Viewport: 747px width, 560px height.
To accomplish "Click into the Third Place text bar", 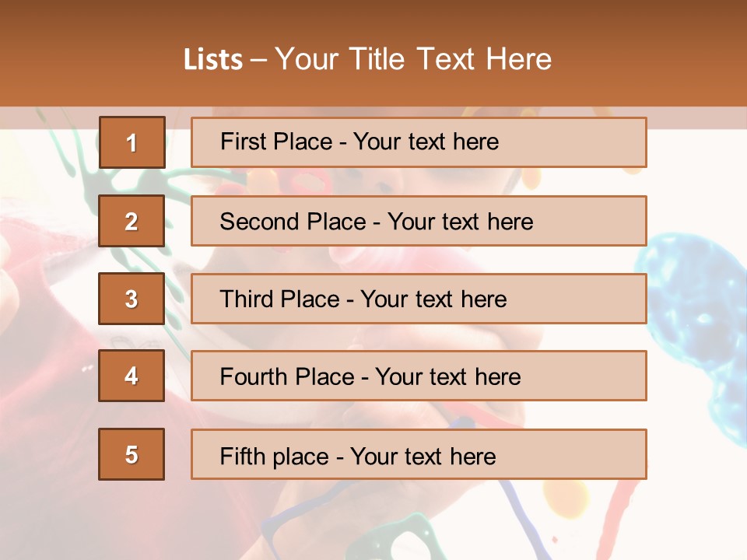I will (x=419, y=299).
